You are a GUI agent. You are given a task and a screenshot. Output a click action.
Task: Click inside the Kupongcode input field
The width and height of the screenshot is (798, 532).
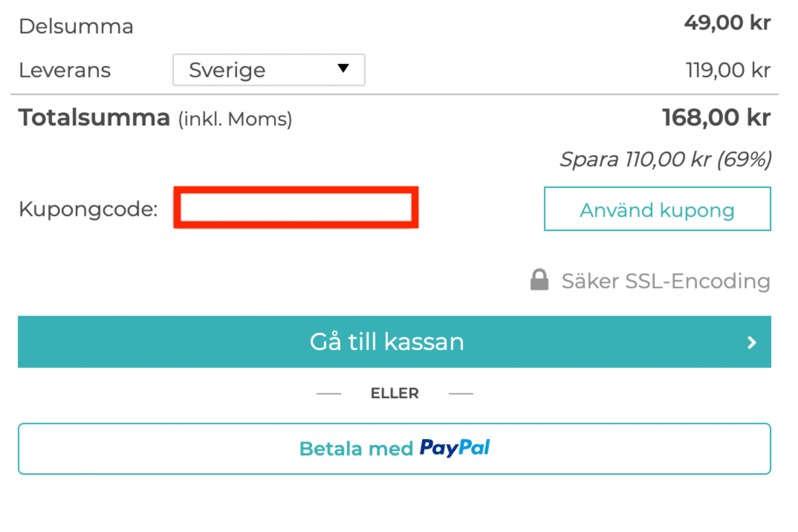tap(296, 207)
